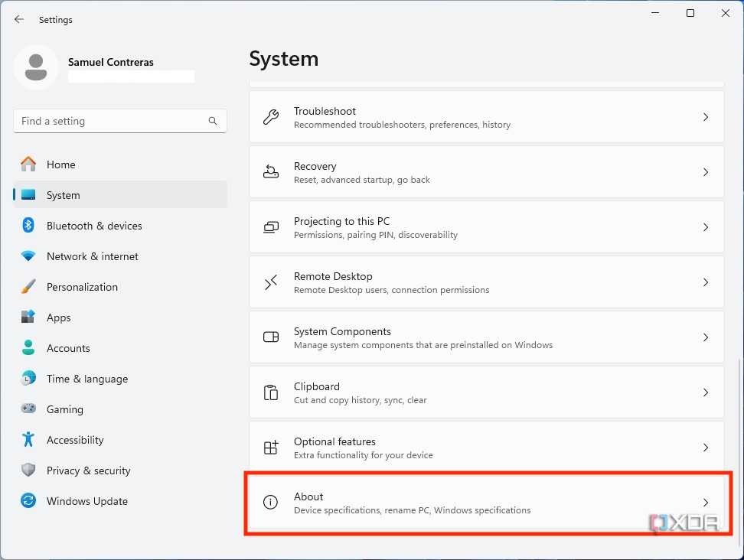The height and width of the screenshot is (560, 744).
Task: Click 'Reset, advanced startup, go back' text
Action: (361, 180)
